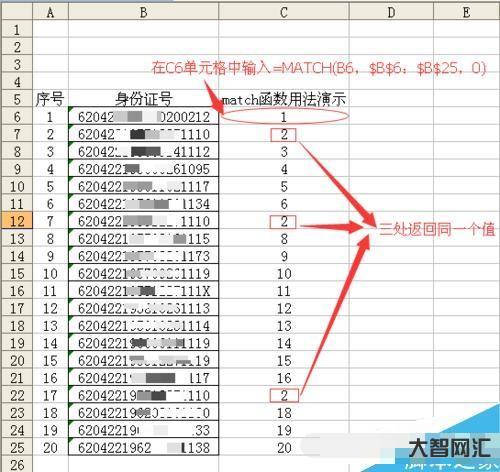The width and height of the screenshot is (500, 472).
Task: Select cell C15 showing value 10
Action: pos(284,273)
